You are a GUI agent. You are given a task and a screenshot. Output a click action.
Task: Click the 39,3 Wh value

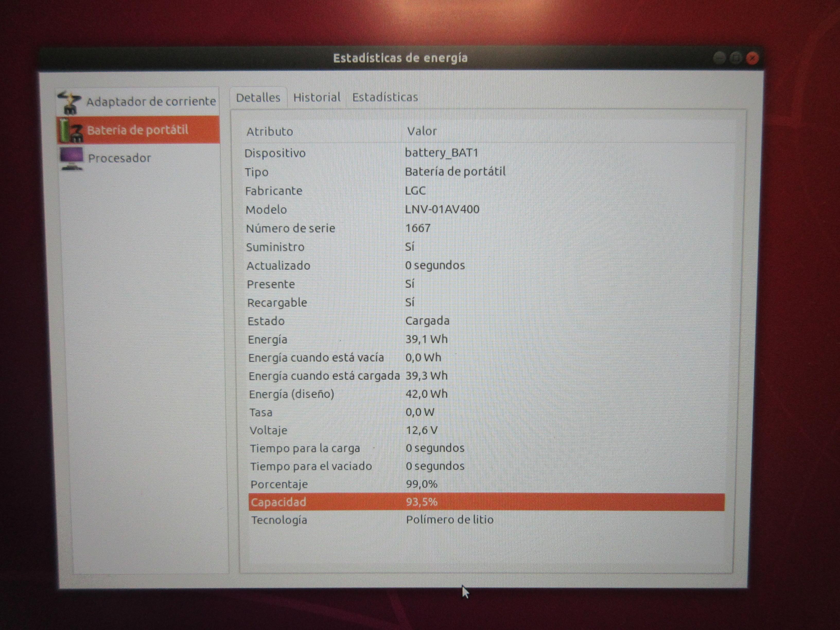tap(426, 375)
